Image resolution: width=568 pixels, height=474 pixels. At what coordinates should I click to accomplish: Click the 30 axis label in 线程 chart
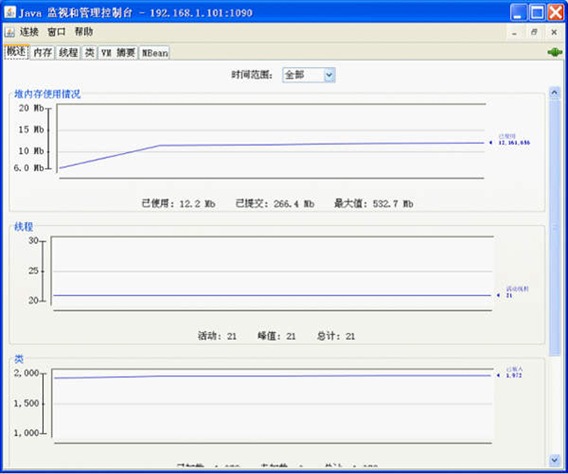click(34, 240)
